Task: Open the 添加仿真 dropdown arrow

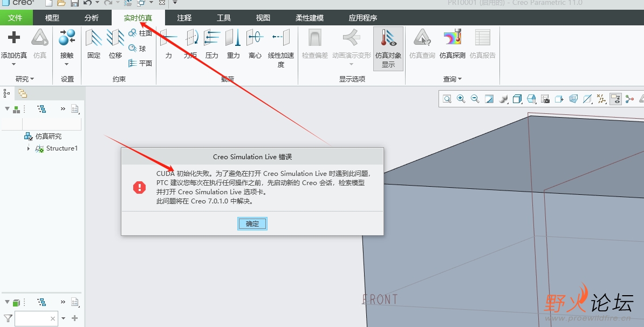Action: (x=13, y=64)
